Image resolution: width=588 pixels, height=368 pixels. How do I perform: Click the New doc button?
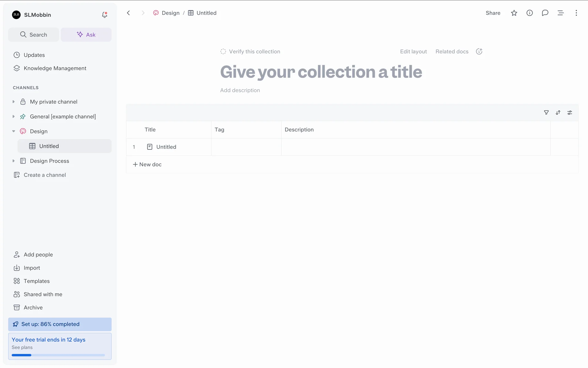pos(147,164)
